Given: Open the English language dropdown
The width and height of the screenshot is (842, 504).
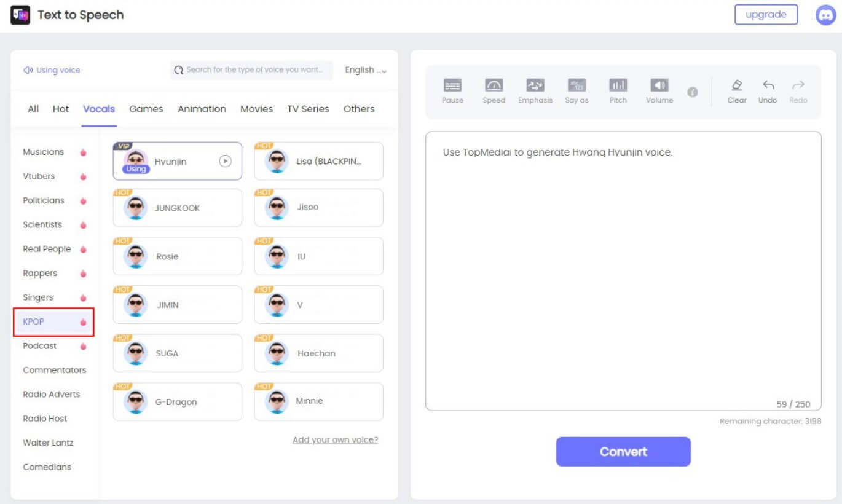Looking at the screenshot, I should tap(366, 70).
